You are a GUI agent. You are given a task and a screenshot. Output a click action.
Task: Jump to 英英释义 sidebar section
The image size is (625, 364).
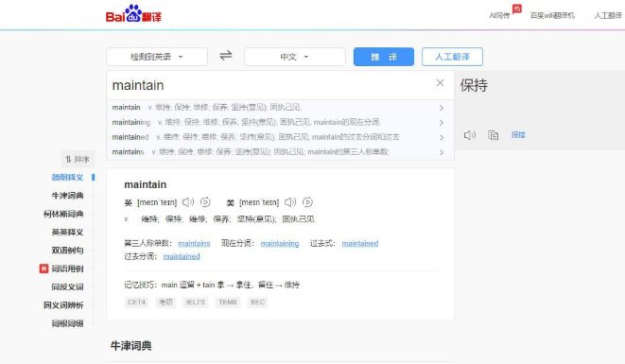[x=67, y=232]
